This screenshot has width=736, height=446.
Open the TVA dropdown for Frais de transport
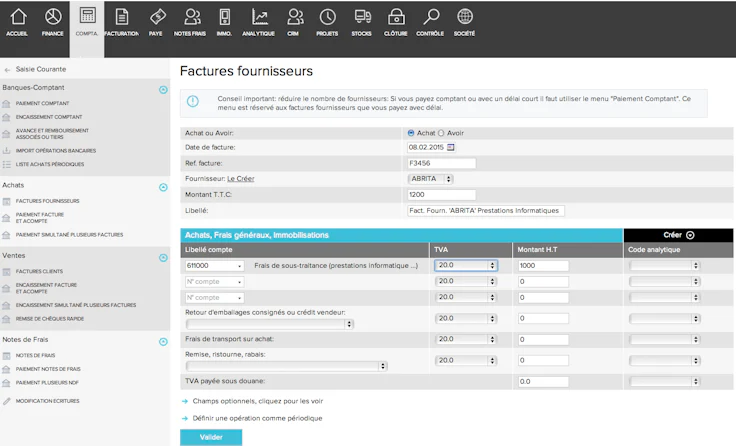pos(466,339)
